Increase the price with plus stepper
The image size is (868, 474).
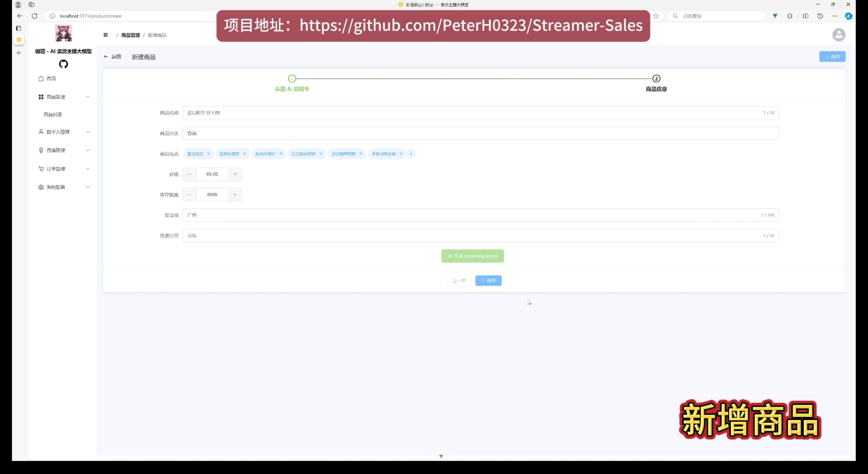(x=235, y=174)
